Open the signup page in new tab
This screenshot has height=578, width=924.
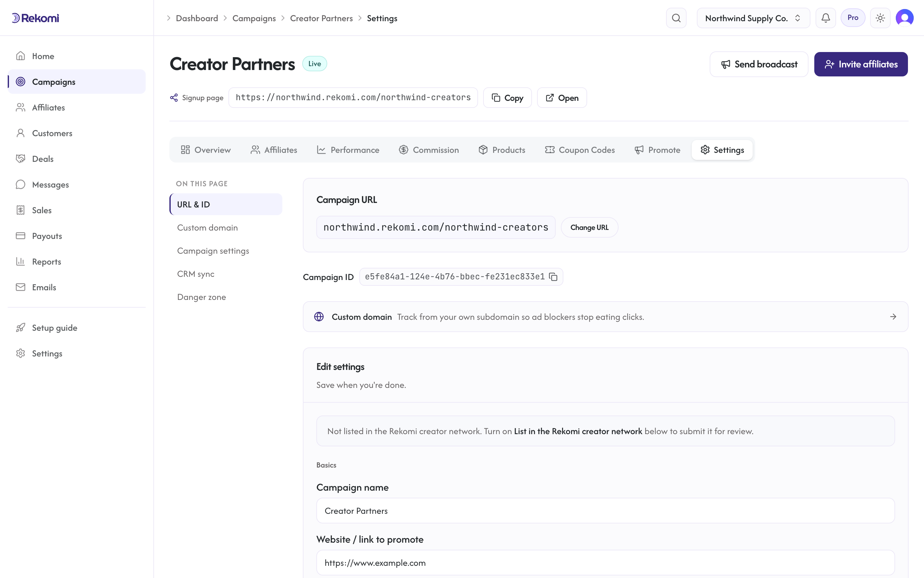562,98
